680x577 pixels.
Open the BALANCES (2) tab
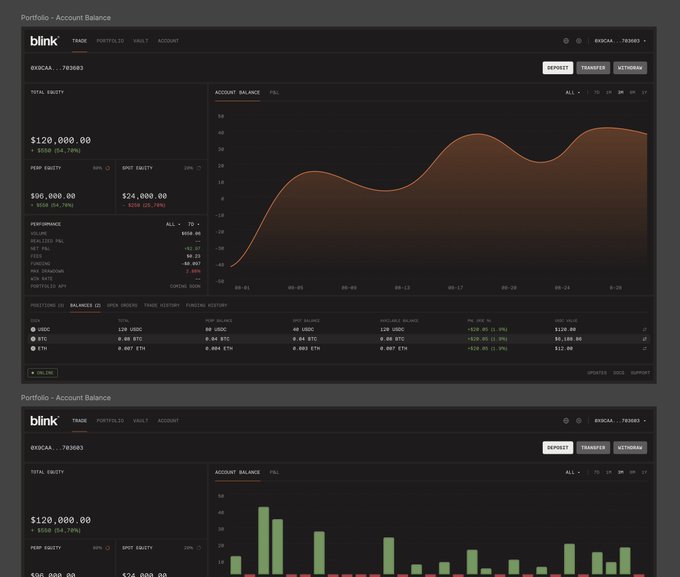[x=85, y=305]
